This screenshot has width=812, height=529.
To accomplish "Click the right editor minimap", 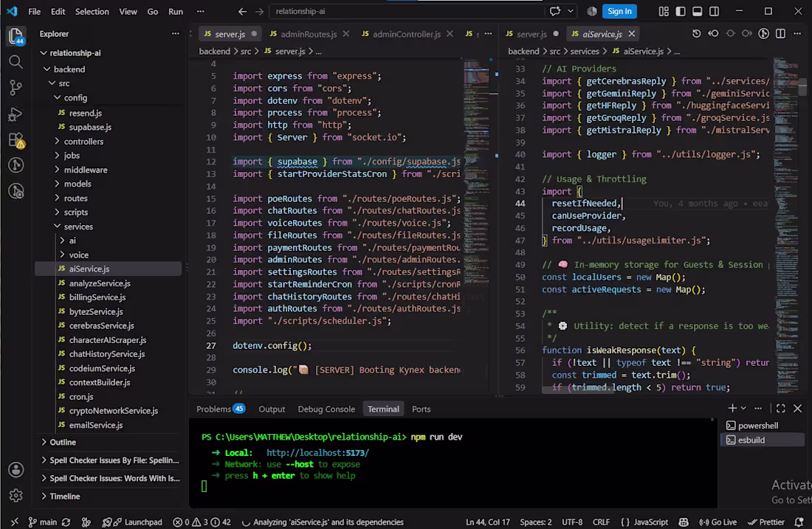I will tap(786, 225).
